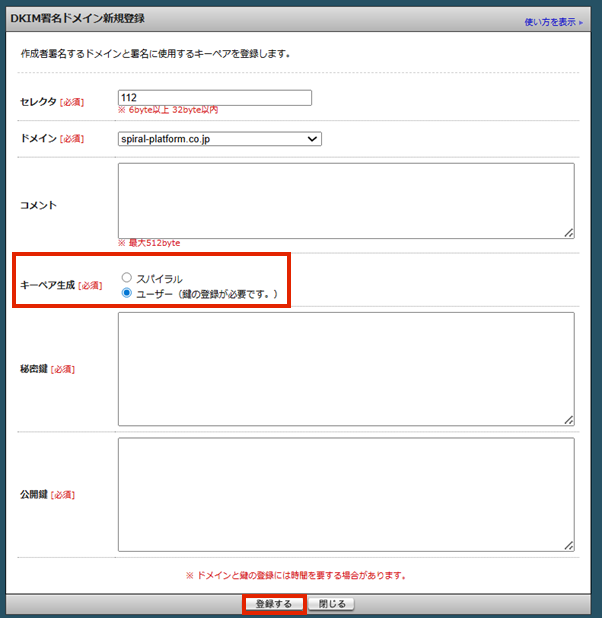602x618 pixels.
Task: Click the DKIM署名ドメイン新規登録 title text
Action: click(x=78, y=18)
